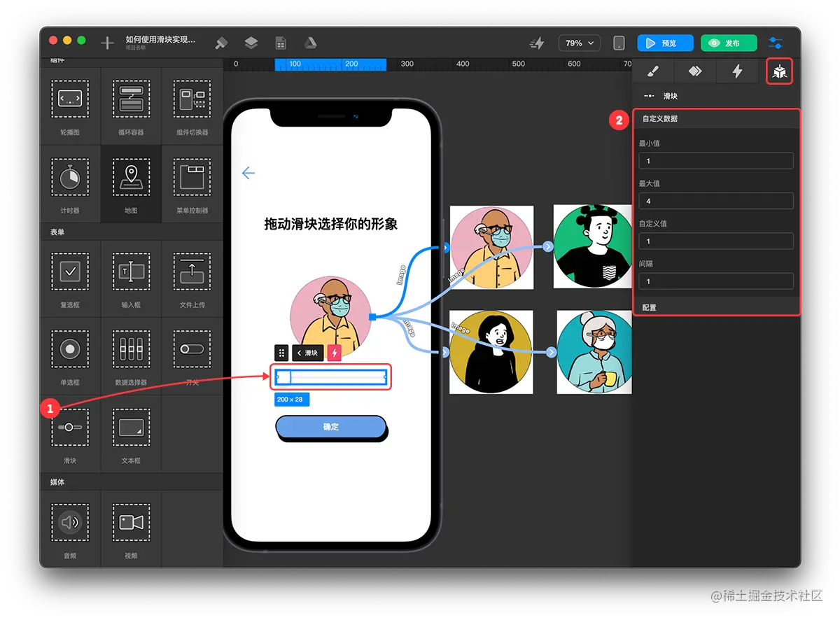
Task: Click the pink lightning event button on canvas
Action: coord(334,353)
